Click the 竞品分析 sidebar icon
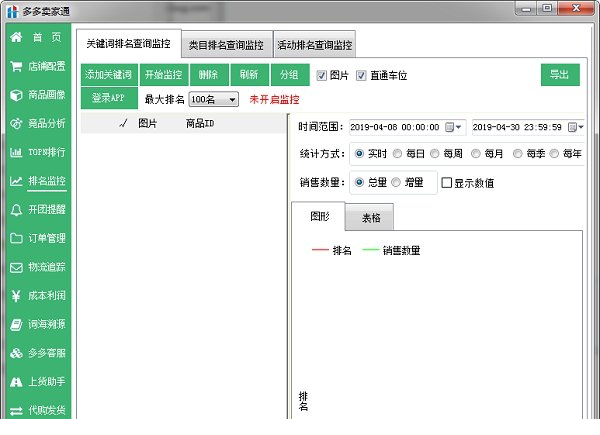The height and width of the screenshot is (435, 600). pyautogui.click(x=16, y=124)
